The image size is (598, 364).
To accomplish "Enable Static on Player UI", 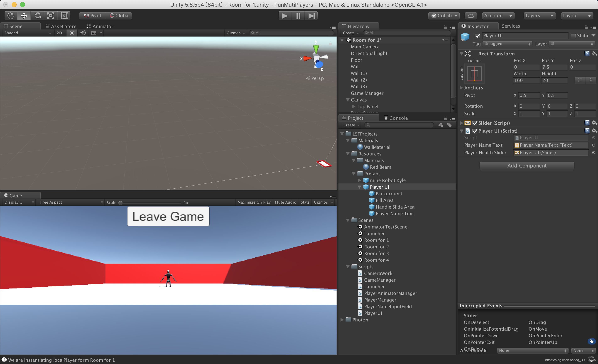I will [x=573, y=35].
